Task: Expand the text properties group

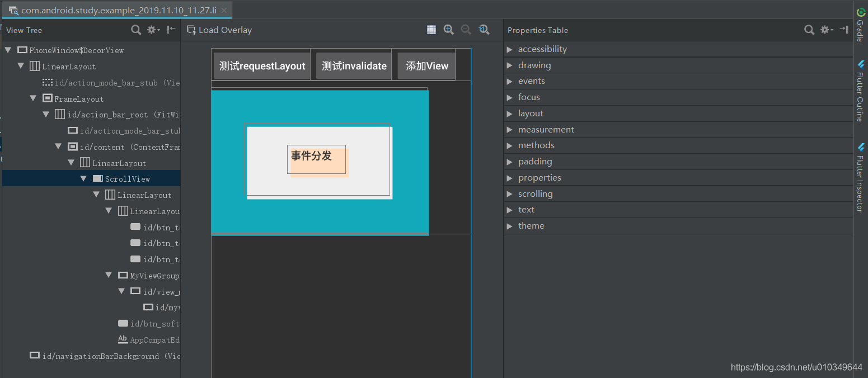Action: pyautogui.click(x=509, y=210)
